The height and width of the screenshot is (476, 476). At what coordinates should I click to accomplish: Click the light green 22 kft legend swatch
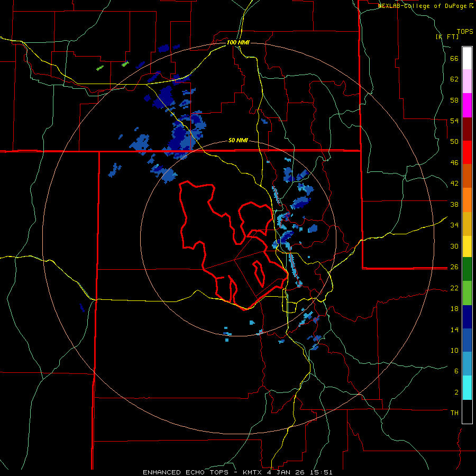tap(467, 293)
